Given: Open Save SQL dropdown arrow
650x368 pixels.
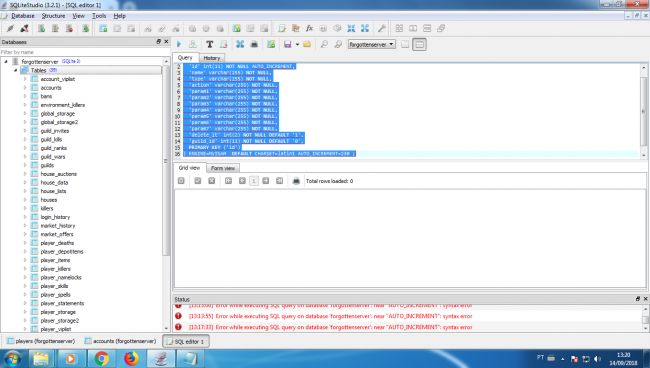Looking at the screenshot, I should tap(297, 44).
